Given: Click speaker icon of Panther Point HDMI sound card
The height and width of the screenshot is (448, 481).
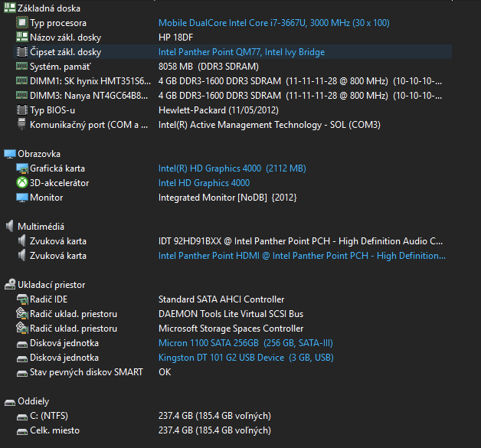Looking at the screenshot, I should (21, 256).
